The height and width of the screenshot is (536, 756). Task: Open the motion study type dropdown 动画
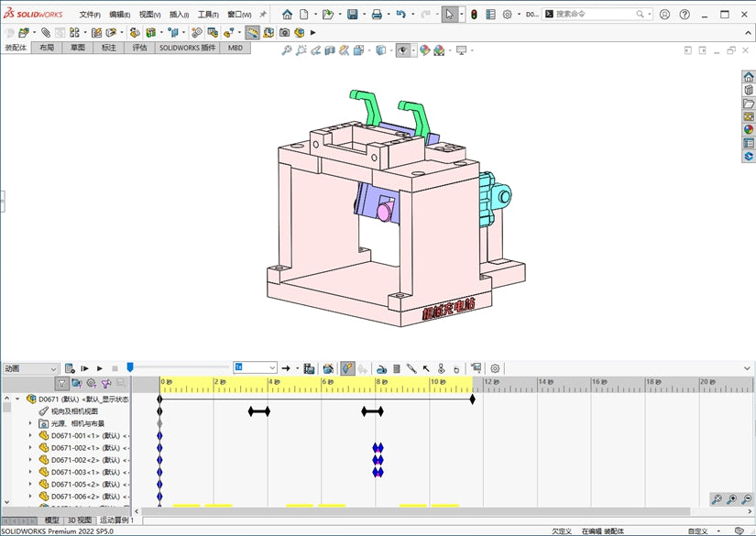coord(30,368)
